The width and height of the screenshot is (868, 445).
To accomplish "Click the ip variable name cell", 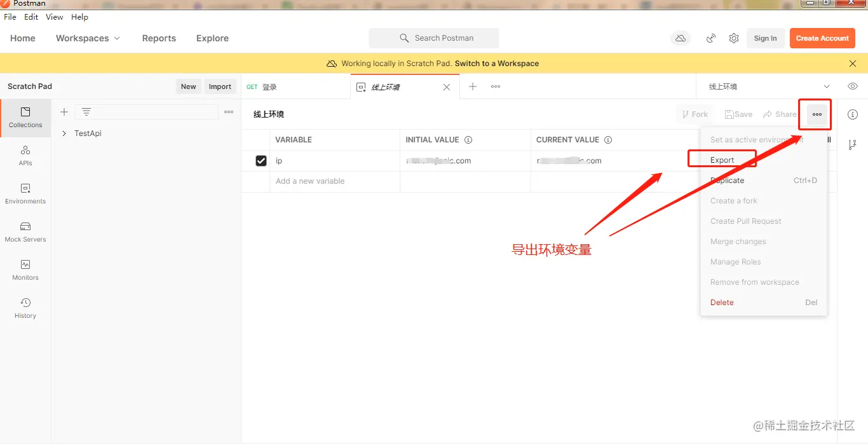I will coord(335,161).
